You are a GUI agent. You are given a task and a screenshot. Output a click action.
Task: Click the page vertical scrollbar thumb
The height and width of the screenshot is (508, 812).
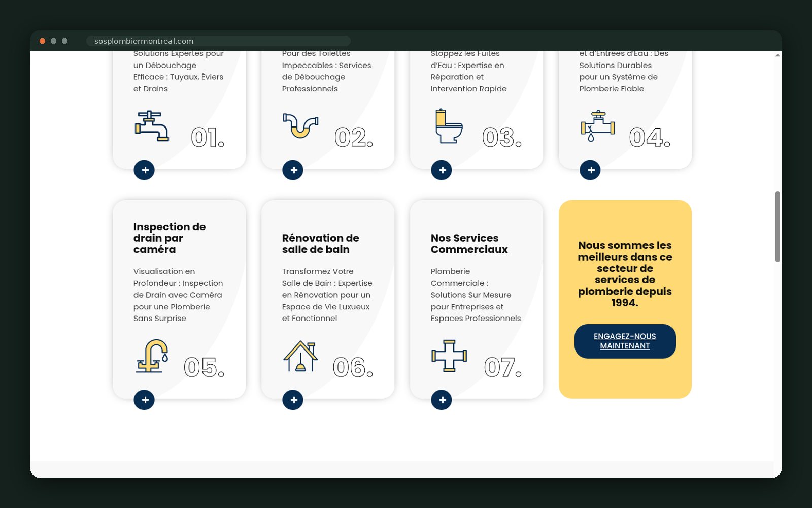click(x=777, y=227)
